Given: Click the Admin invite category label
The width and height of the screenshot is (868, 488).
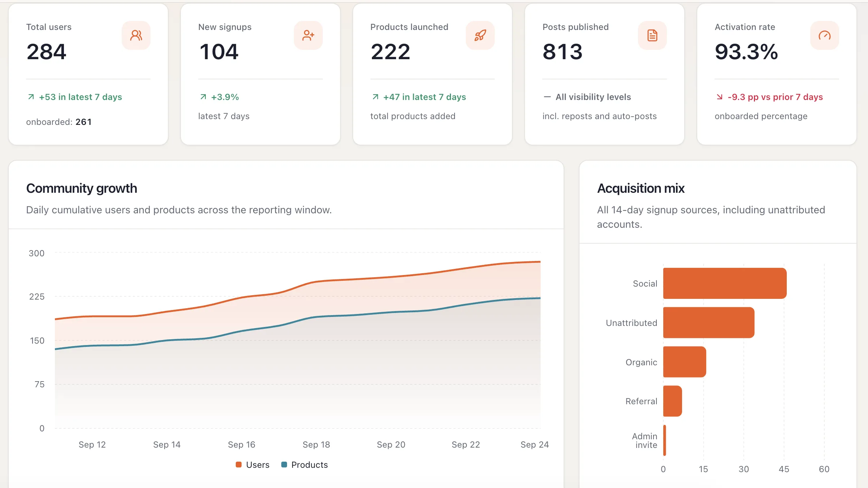Looking at the screenshot, I should click(x=645, y=441).
